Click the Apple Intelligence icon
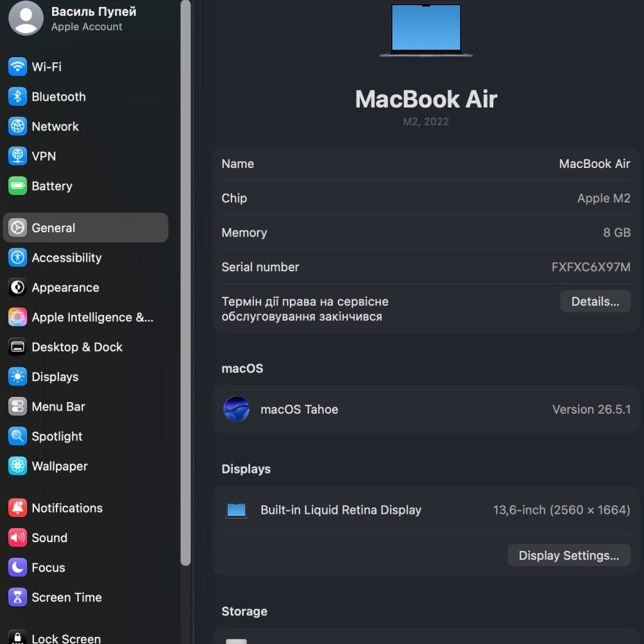The height and width of the screenshot is (644, 644). click(17, 317)
